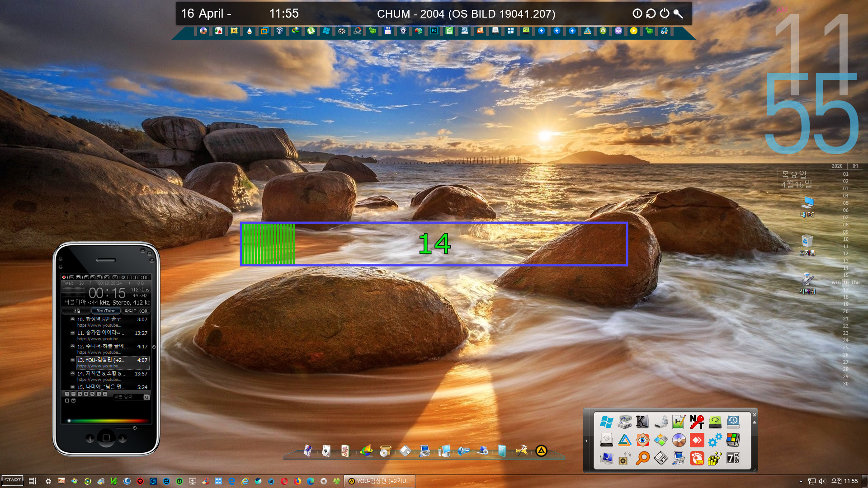Screen dimensions: 868x488
Task: Open GOM Player Plus icon in the launcher panel
Action: [x=697, y=458]
